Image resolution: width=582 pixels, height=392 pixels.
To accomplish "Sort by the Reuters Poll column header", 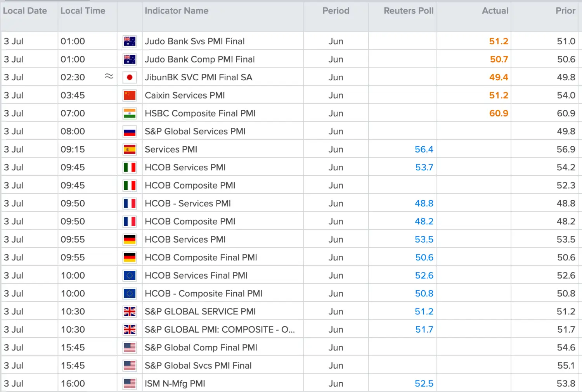I will click(x=409, y=11).
